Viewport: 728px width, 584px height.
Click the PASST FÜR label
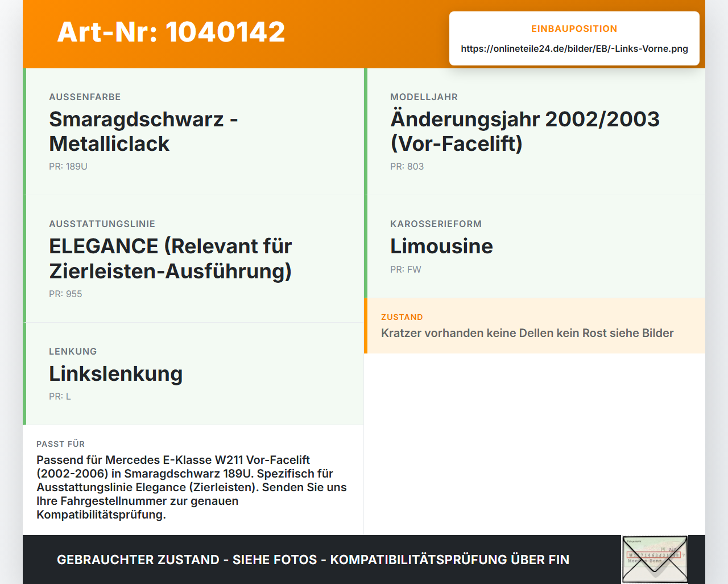pos(60,444)
